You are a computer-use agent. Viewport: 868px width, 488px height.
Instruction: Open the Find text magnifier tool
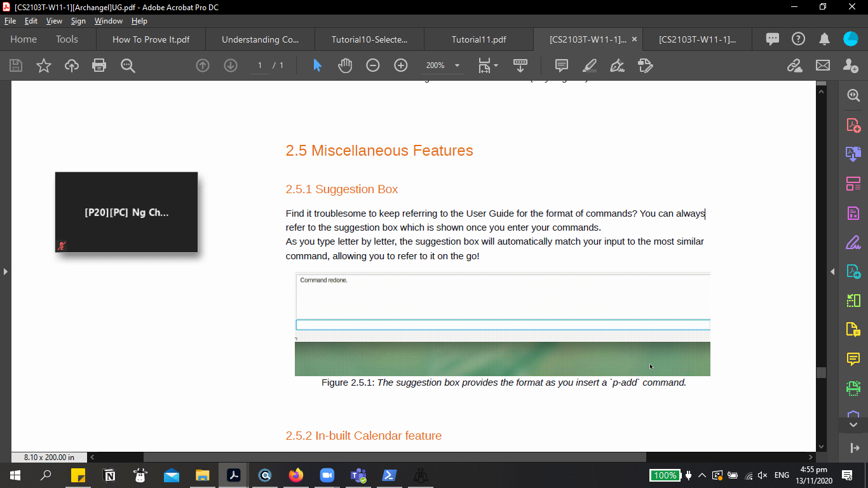[128, 65]
